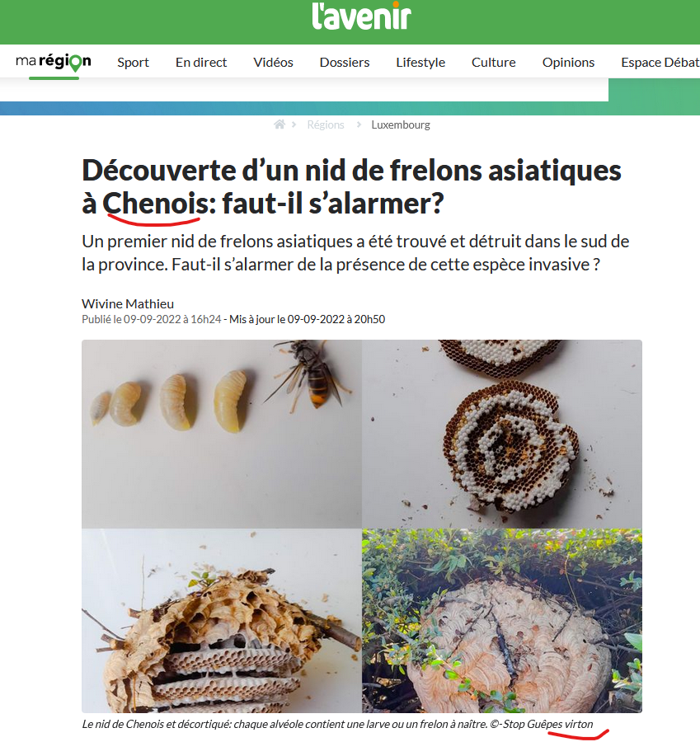Click the ma région location pin logo
This screenshot has height=742, width=700.
tap(54, 62)
